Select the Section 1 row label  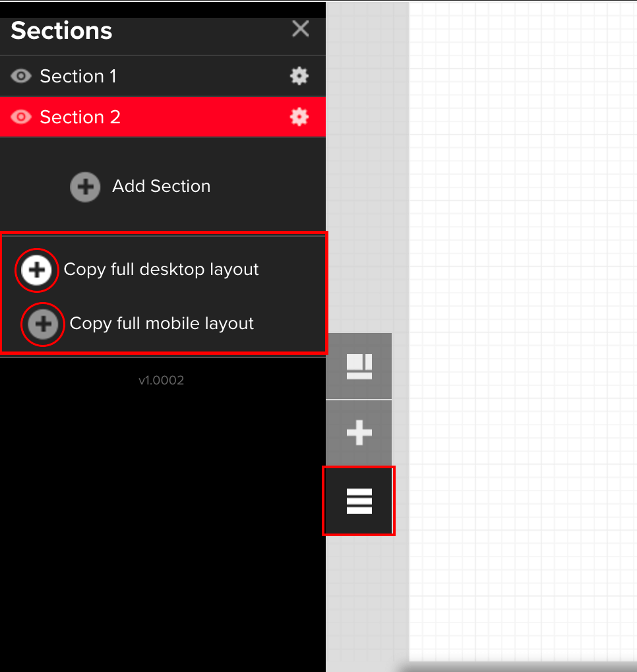78,76
